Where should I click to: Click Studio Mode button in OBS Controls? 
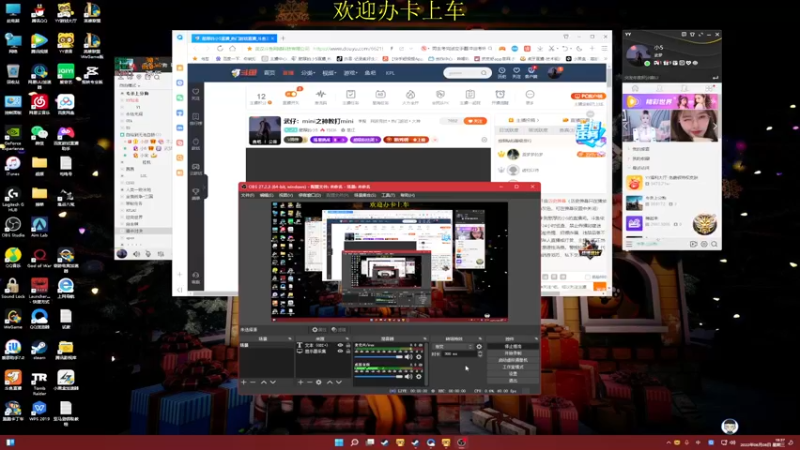513,367
